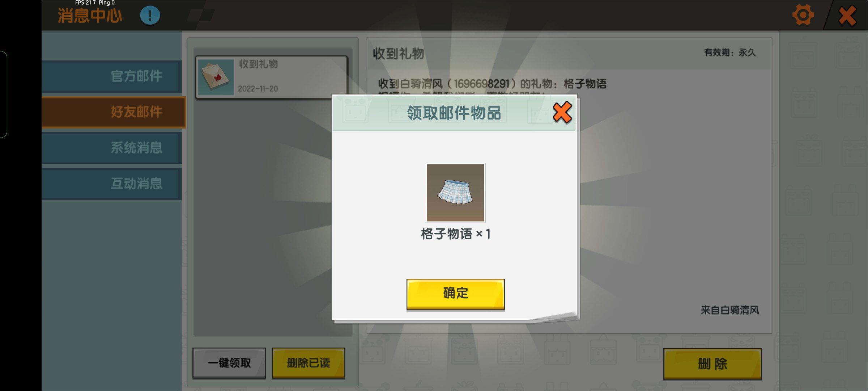868x391 pixels.
Task: Click the 格子物语 × 1 item label
Action: pyautogui.click(x=455, y=234)
